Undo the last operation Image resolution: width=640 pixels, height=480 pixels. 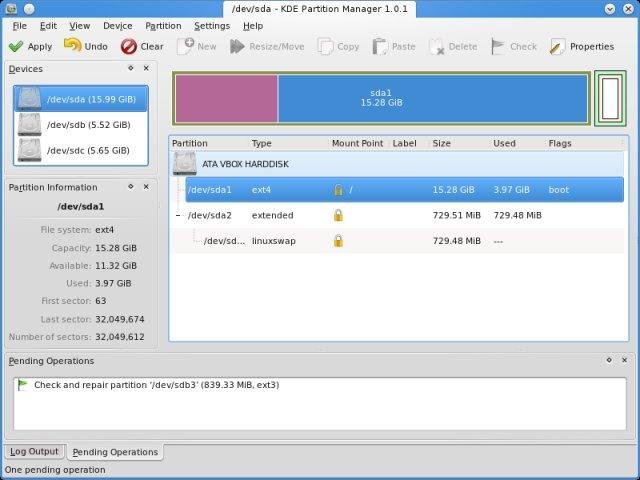[86, 47]
